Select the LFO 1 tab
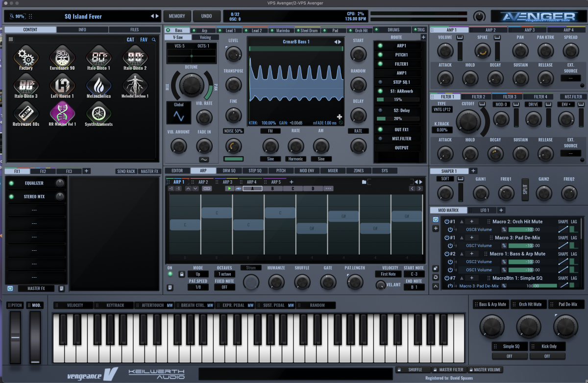This screenshot has width=588, height=383. click(x=482, y=210)
